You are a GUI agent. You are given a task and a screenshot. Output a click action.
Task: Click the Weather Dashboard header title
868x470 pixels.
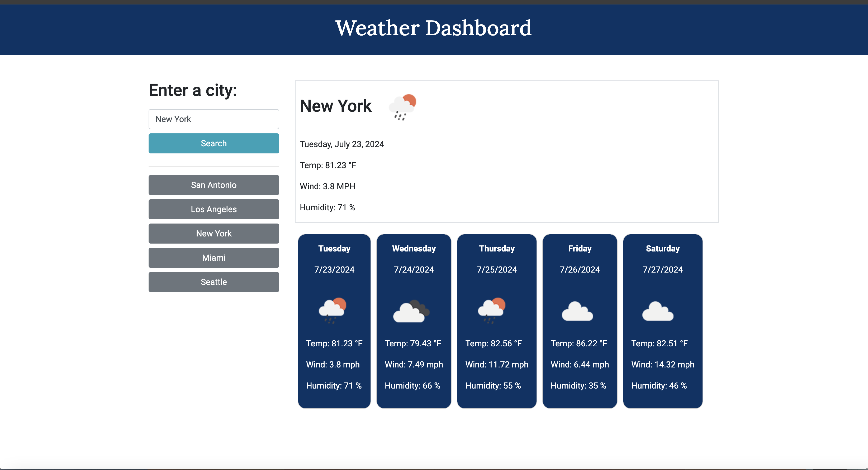tap(433, 28)
